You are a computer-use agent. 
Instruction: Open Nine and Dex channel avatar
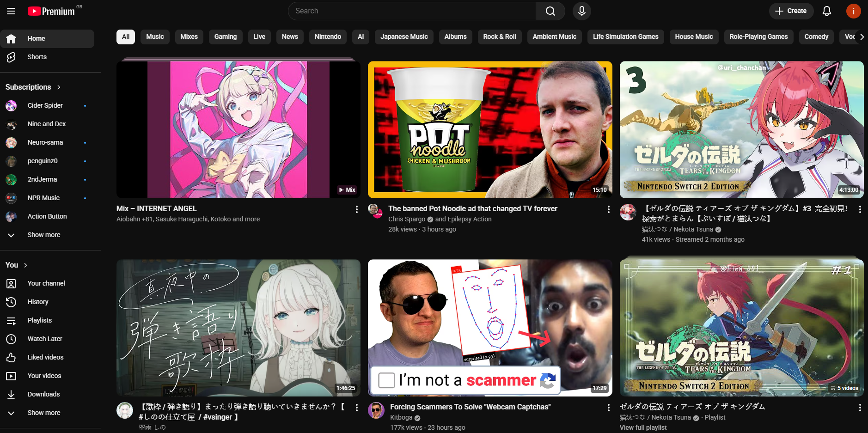pyautogui.click(x=11, y=124)
